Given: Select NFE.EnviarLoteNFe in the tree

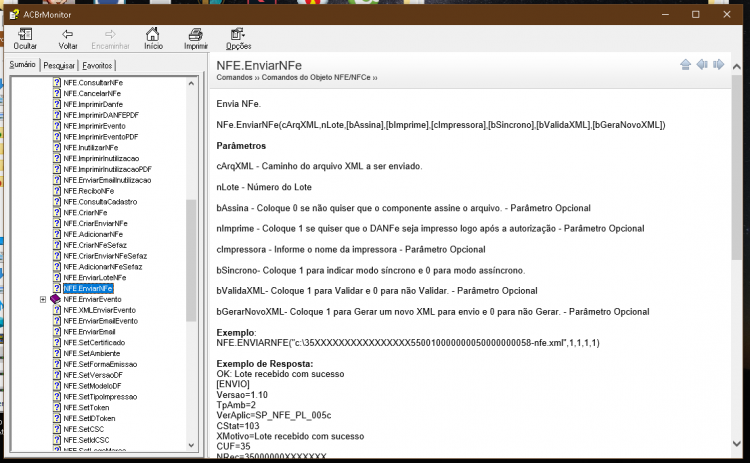Looking at the screenshot, I should tap(95, 278).
